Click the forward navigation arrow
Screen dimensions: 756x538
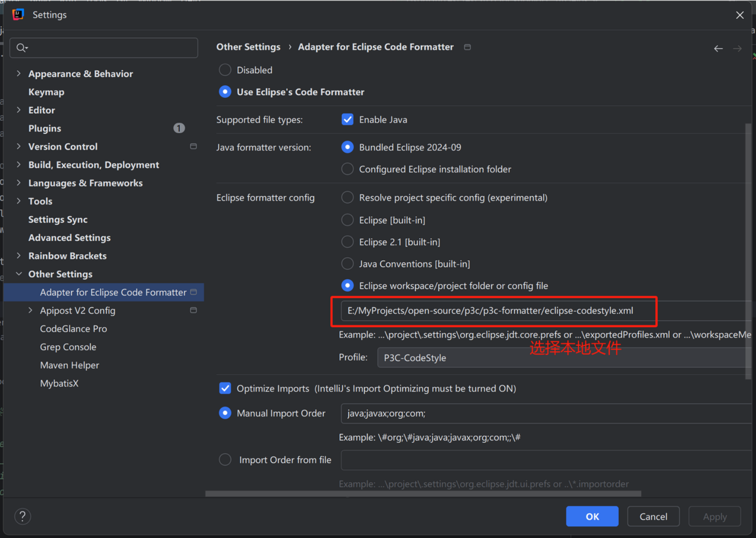point(737,48)
